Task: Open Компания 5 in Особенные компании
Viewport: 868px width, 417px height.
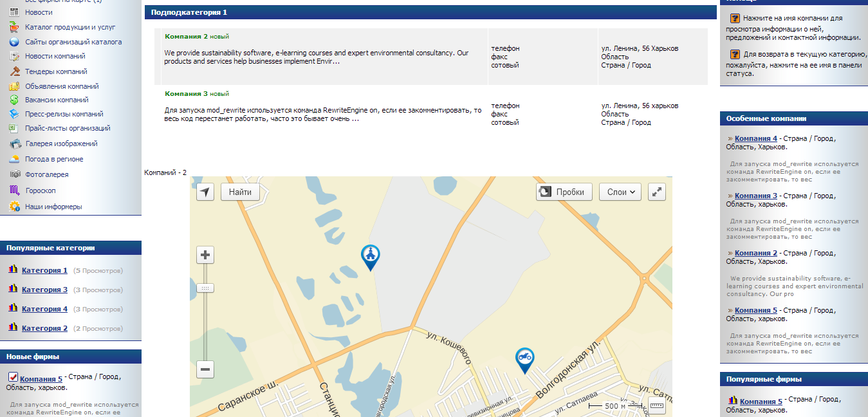Action: (x=756, y=310)
